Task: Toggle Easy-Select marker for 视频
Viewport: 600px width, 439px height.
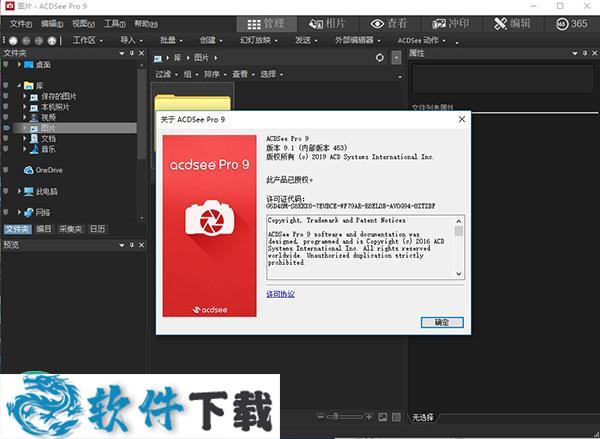Action: [5, 117]
